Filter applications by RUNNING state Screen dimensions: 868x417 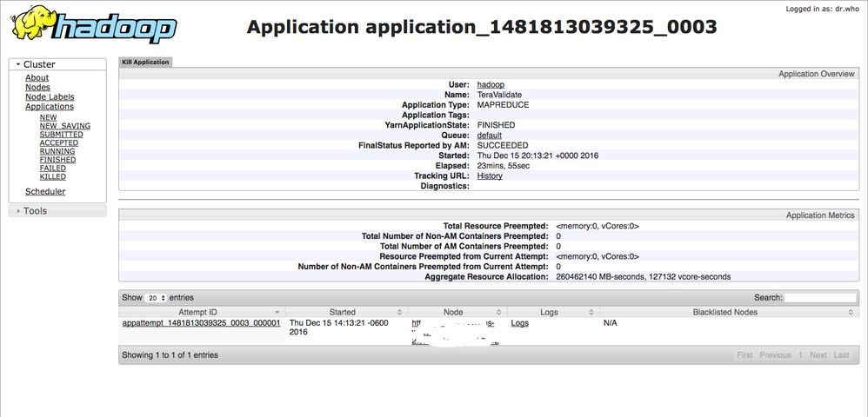pyautogui.click(x=58, y=151)
